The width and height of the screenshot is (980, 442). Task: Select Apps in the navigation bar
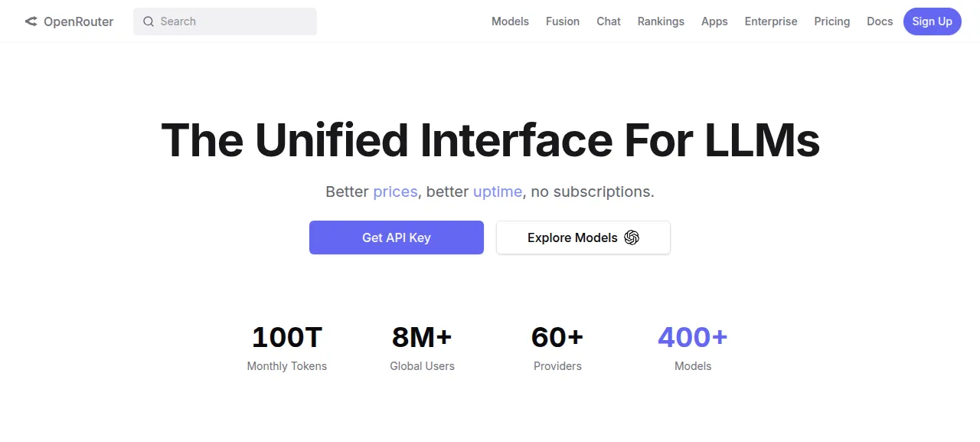(714, 21)
